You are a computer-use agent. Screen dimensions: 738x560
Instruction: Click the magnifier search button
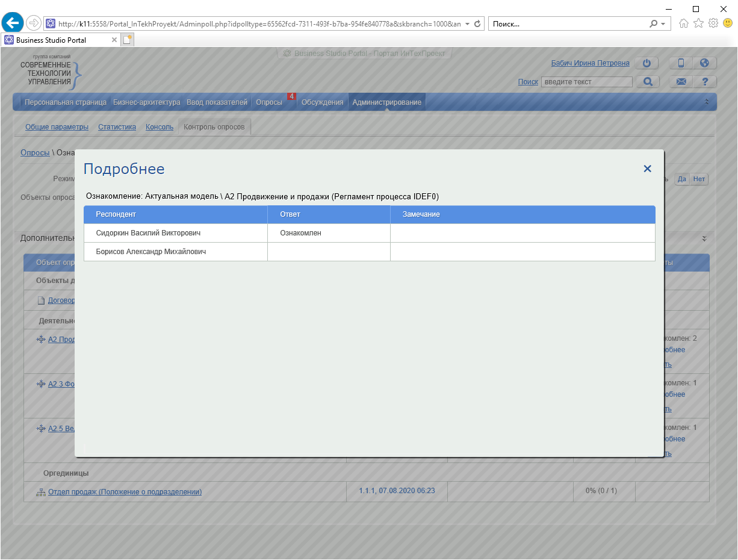(x=648, y=82)
